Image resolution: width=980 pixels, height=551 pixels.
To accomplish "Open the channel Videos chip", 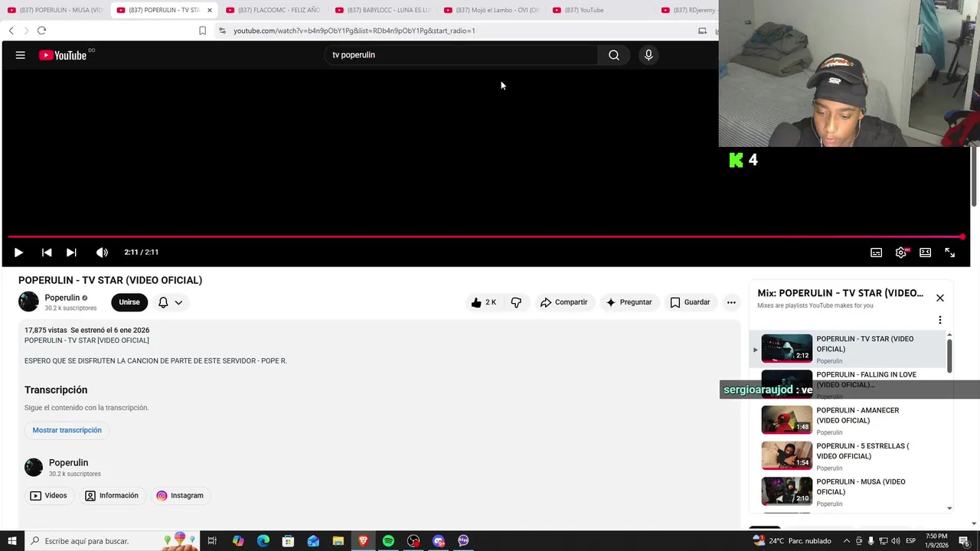I will pyautogui.click(x=48, y=496).
